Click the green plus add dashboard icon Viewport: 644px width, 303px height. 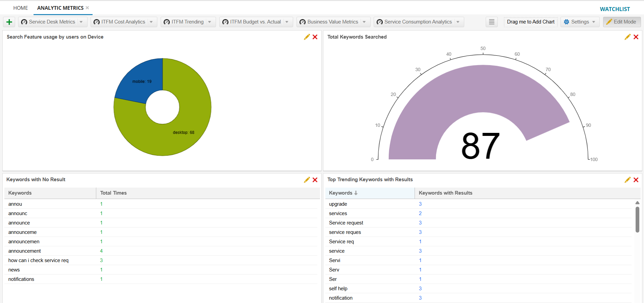(x=9, y=22)
